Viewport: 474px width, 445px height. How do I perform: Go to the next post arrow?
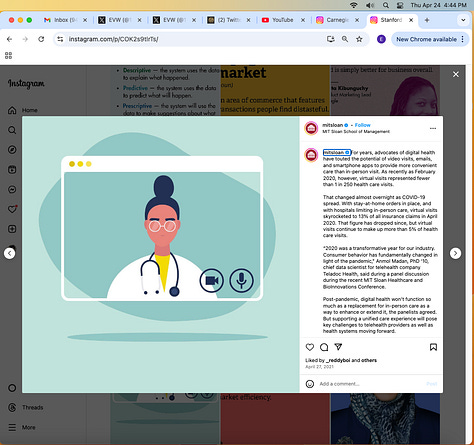(x=455, y=253)
